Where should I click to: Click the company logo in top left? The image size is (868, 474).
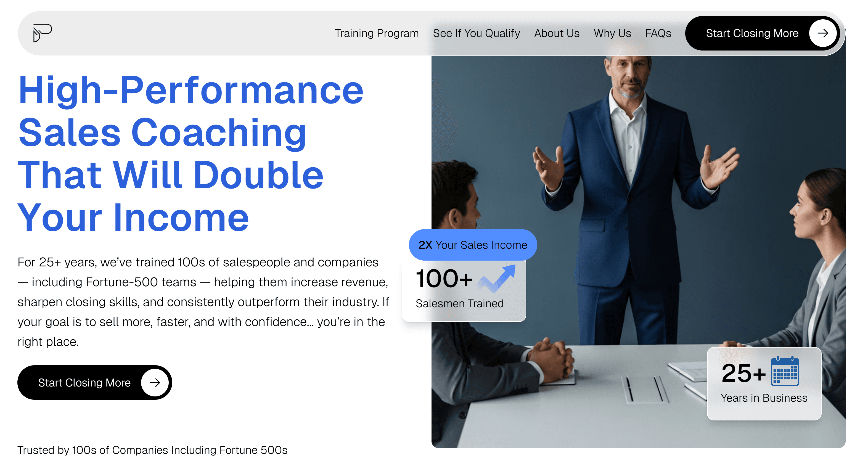coord(43,33)
